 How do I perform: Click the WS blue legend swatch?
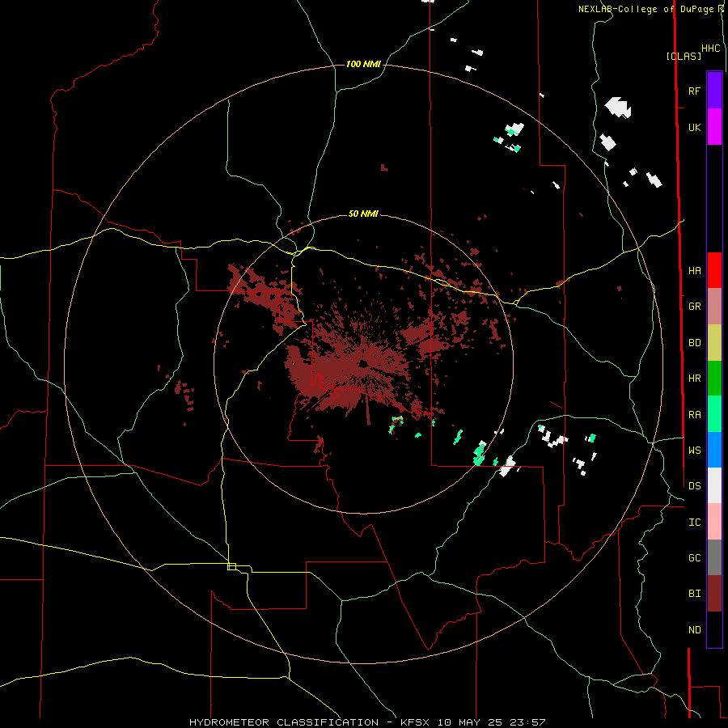coord(714,450)
